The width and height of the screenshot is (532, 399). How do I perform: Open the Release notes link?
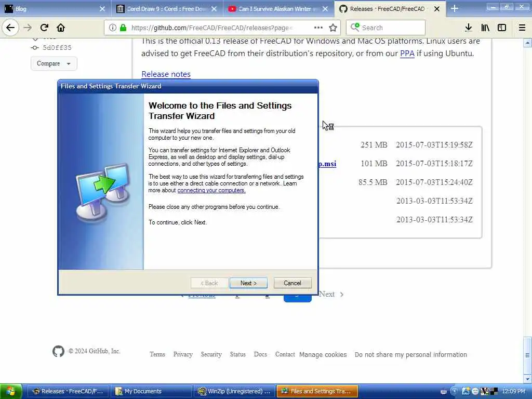click(166, 74)
